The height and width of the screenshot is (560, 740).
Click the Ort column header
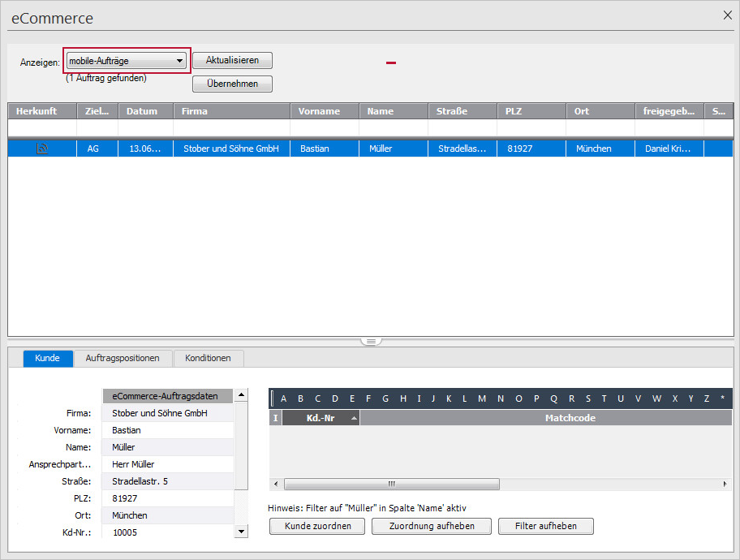click(600, 111)
